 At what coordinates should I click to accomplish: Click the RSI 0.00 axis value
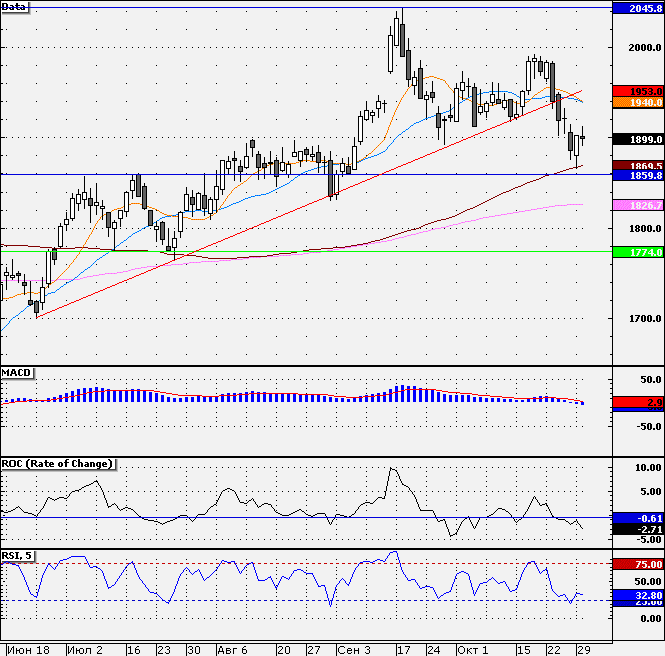(x=651, y=619)
